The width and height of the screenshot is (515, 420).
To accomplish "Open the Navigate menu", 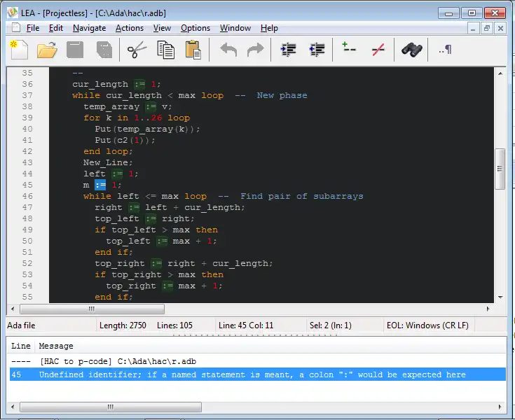I will [89, 28].
